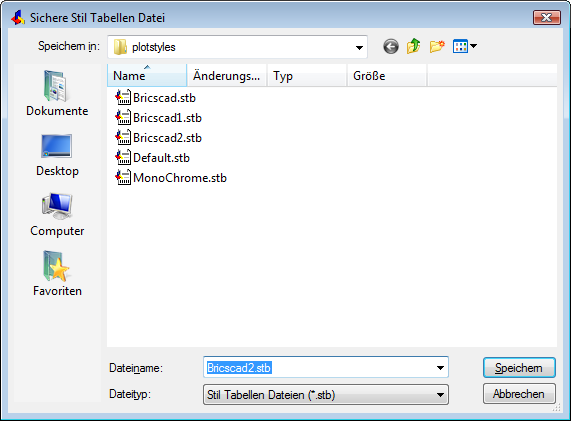
Task: Expand the Speichern in folder dropdown
Action: 359,47
